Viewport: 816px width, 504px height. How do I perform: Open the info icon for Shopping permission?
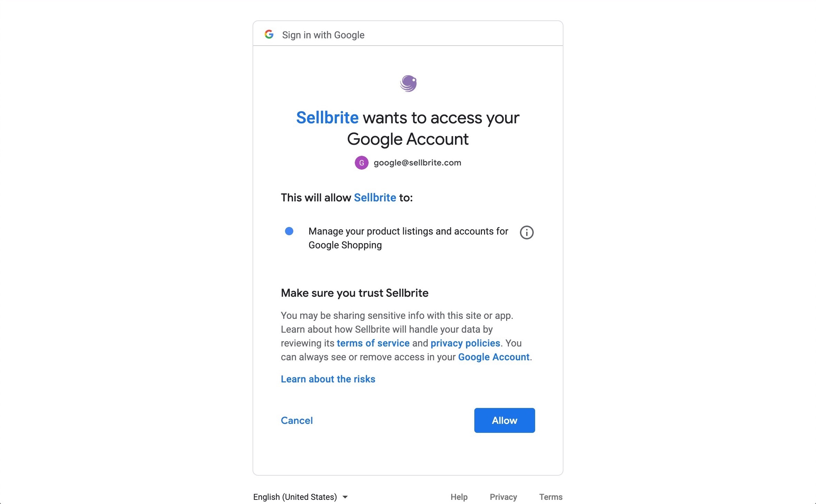click(526, 232)
